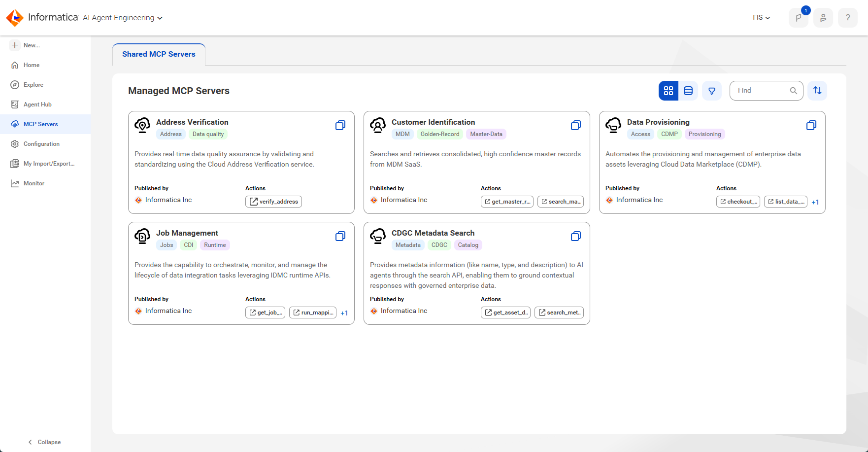
Task: Open the get_job_... action
Action: point(265,313)
